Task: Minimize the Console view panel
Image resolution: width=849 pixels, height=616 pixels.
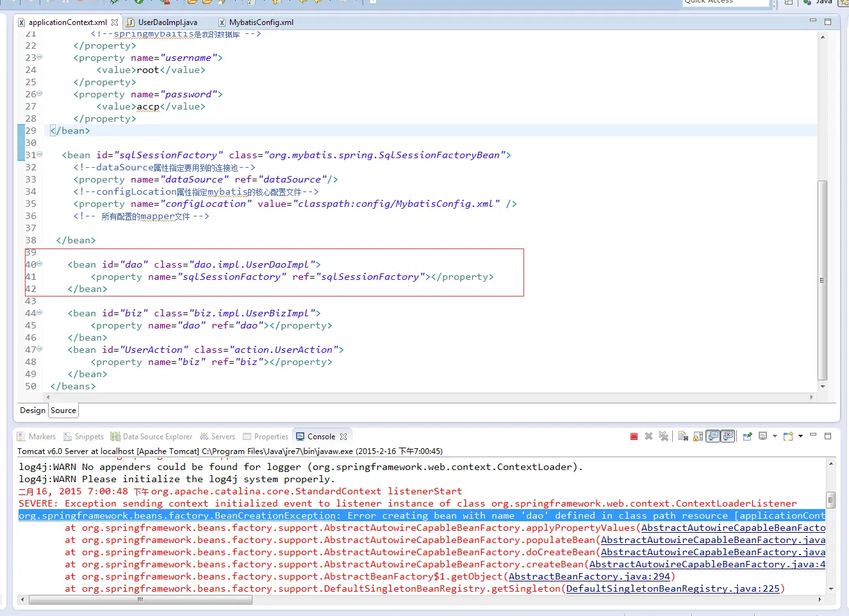Action: coord(813,435)
